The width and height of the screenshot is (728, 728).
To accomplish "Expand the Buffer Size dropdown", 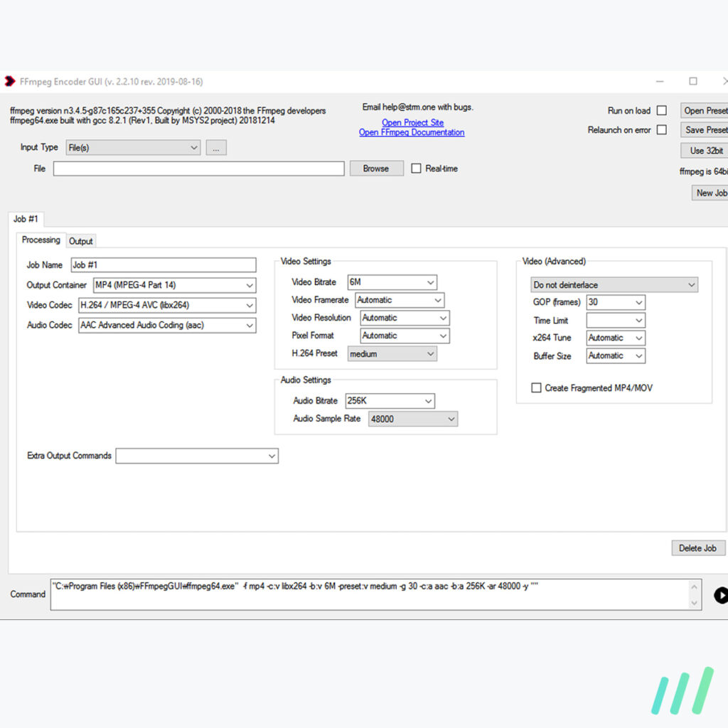I will [616, 356].
